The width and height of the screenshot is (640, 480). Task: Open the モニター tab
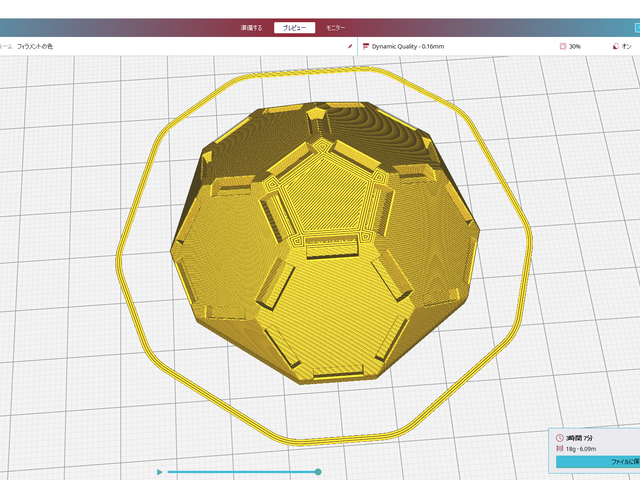(336, 28)
